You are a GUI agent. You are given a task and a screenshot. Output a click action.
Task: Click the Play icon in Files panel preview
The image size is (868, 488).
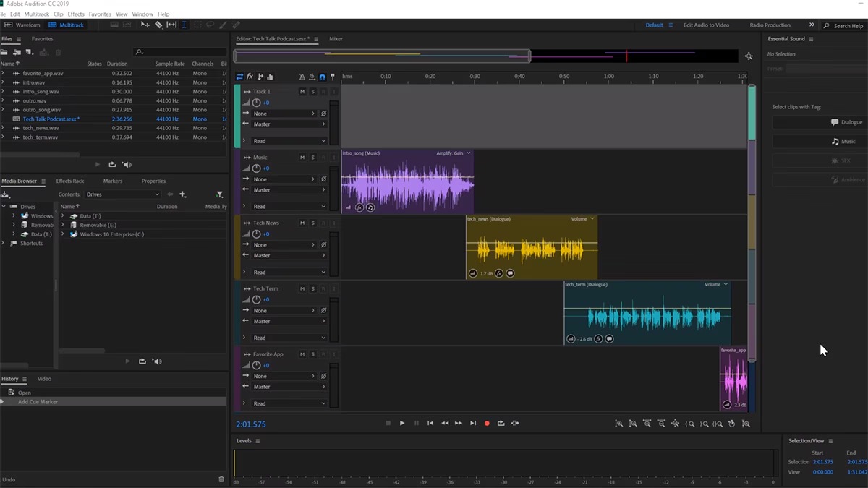coord(98,165)
